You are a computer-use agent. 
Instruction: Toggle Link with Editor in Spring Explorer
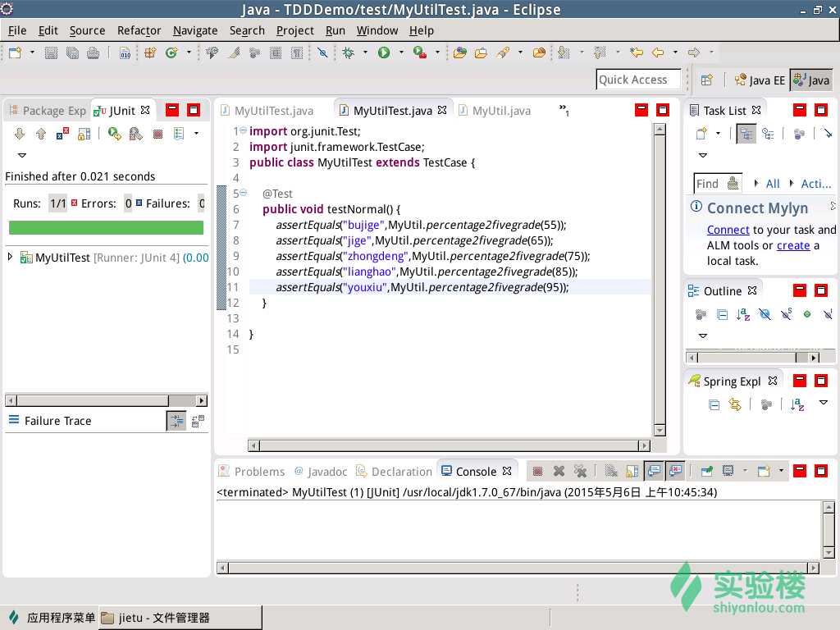tap(735, 404)
